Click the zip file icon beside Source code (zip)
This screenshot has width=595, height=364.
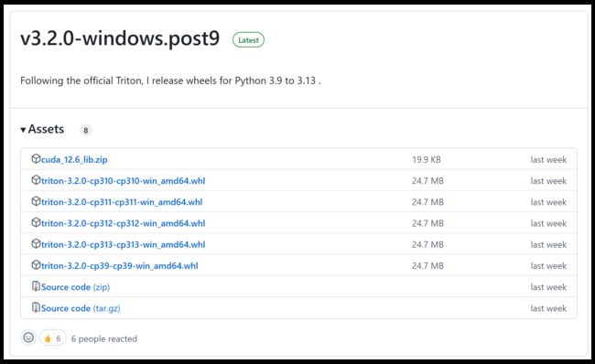click(36, 286)
